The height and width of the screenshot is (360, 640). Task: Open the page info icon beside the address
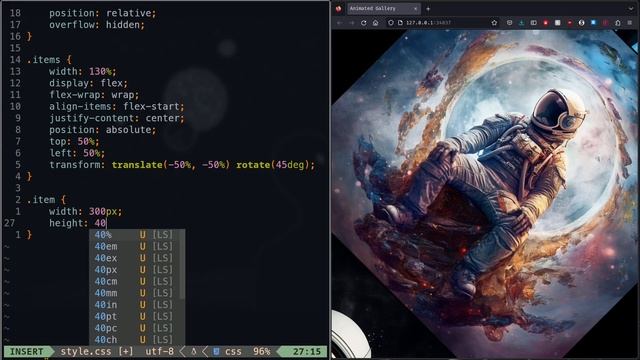[400, 23]
